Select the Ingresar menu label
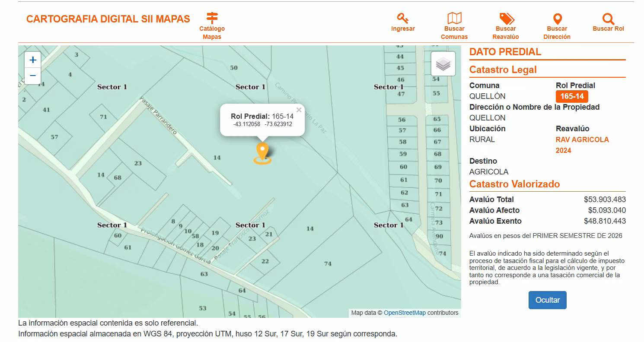The image size is (644, 342). point(403,28)
